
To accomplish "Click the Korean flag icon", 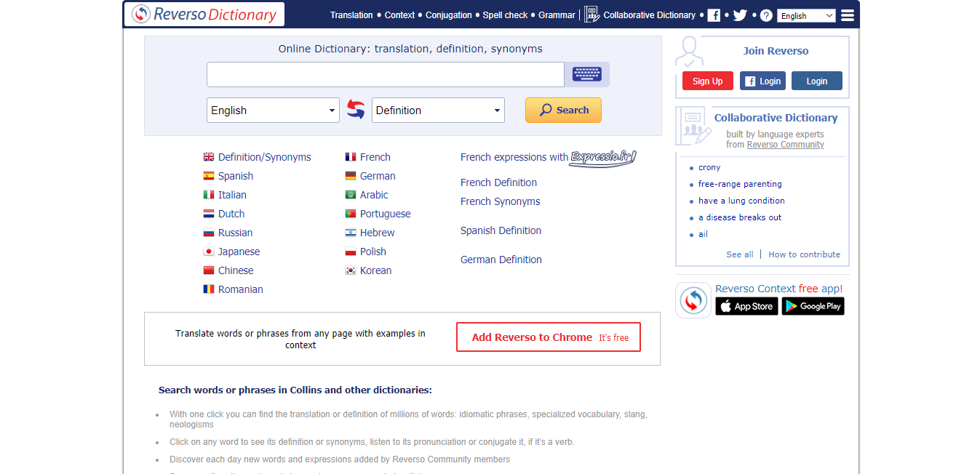I will 351,270.
